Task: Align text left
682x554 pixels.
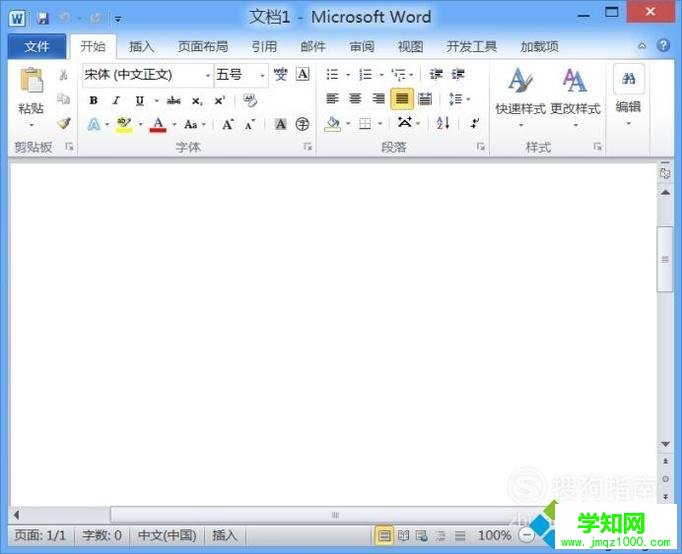Action: (332, 99)
